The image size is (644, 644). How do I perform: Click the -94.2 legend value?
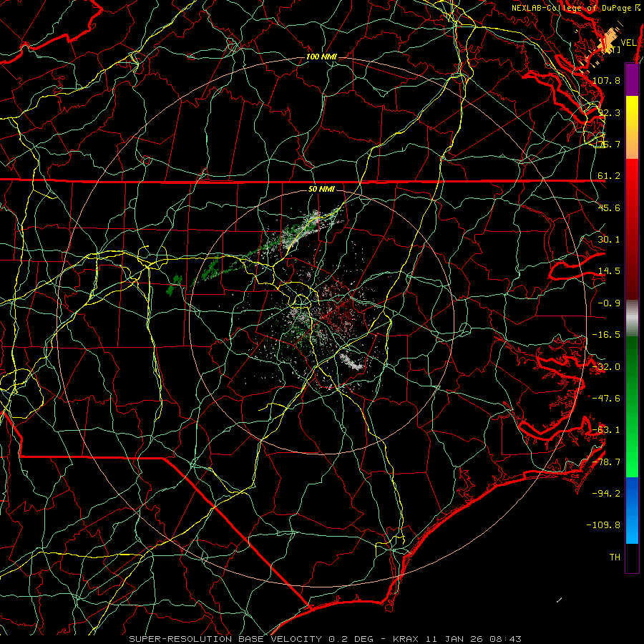click(x=606, y=493)
